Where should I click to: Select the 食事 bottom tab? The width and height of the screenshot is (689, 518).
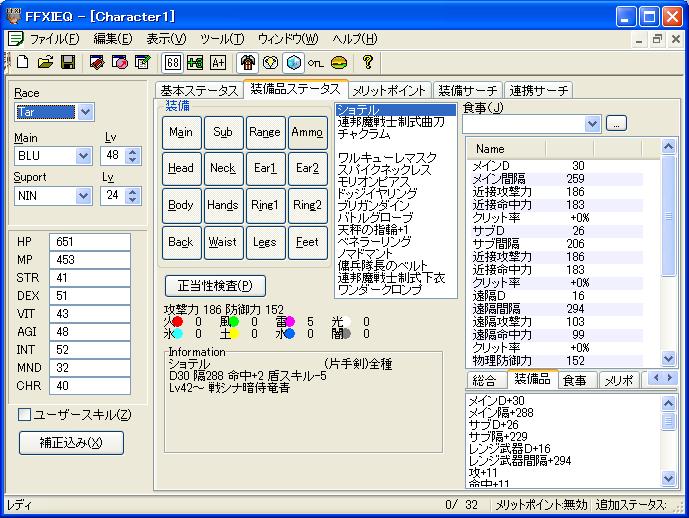click(x=575, y=380)
